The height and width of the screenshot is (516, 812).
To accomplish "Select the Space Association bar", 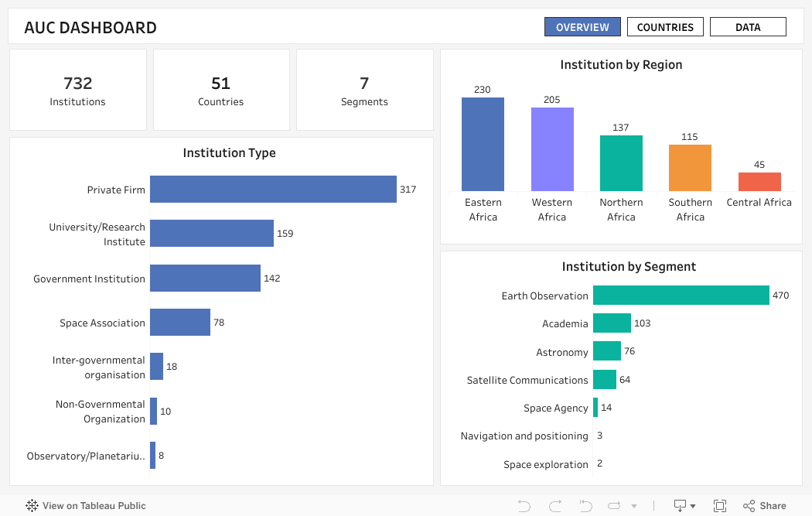I will pos(180,323).
